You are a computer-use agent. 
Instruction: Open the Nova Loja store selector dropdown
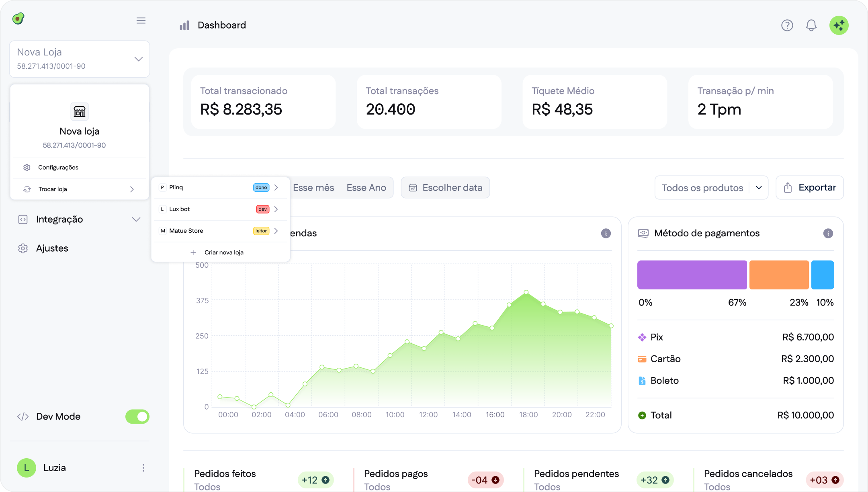(x=139, y=59)
